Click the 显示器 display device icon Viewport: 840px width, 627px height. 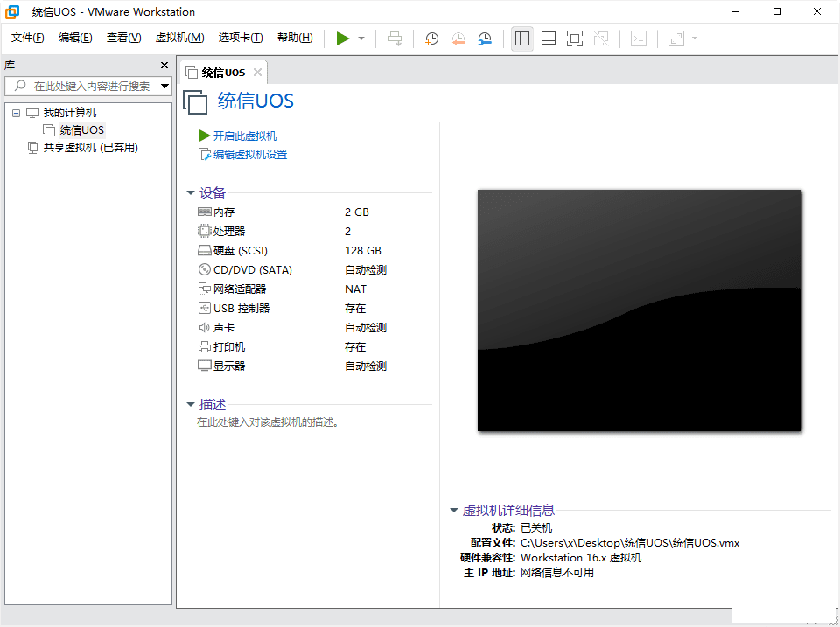pos(204,366)
